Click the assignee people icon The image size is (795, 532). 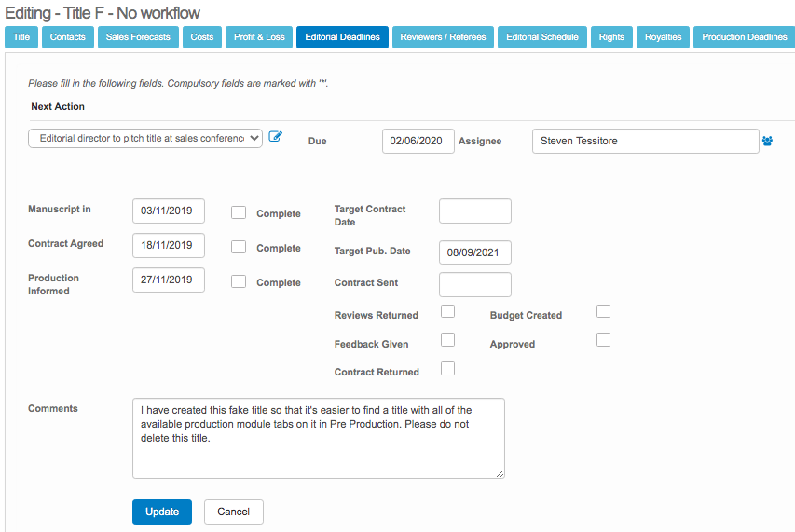[x=768, y=141]
